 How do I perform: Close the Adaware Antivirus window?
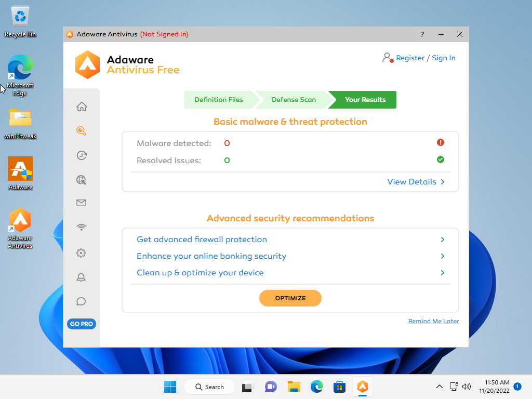click(x=460, y=34)
